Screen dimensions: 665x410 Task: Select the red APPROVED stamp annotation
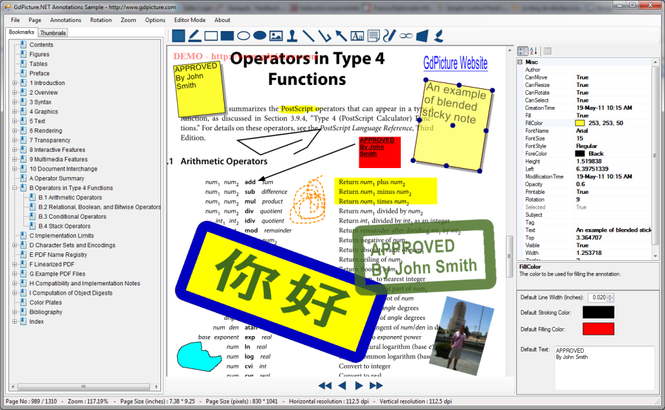(x=380, y=152)
